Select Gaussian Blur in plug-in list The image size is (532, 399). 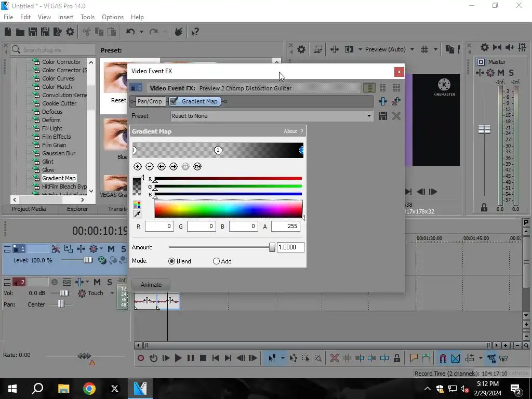point(59,153)
